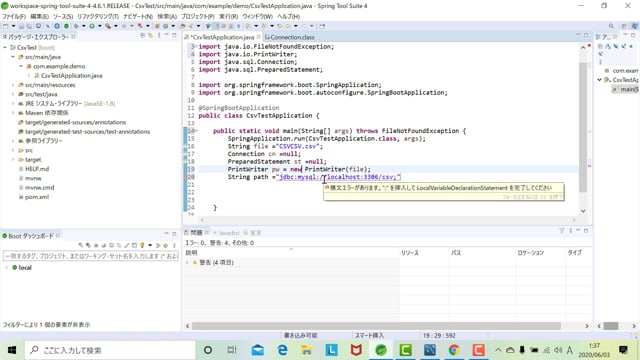Screen dimensions: 640x360
Task: Click the Debug bug icon in main toolbar
Action: pos(76,26)
